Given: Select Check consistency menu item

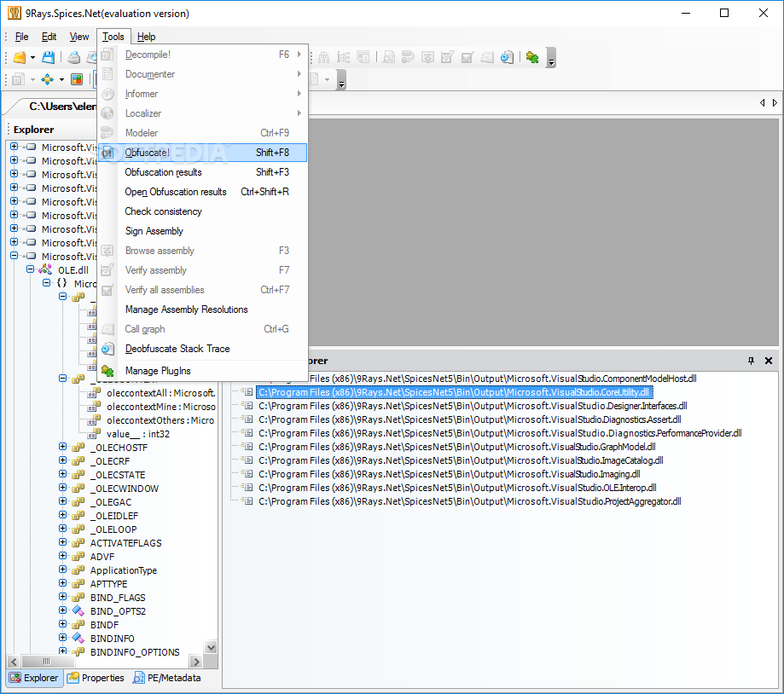Looking at the screenshot, I should click(202, 211).
